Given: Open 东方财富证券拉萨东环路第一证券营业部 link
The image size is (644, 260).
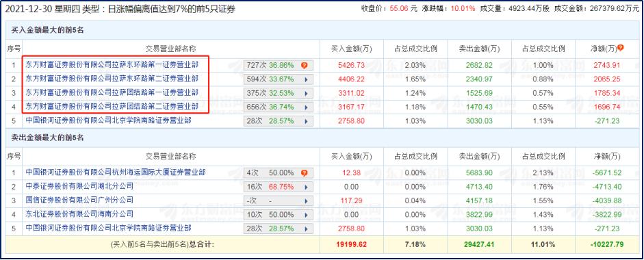Looking at the screenshot, I should pos(112,65).
